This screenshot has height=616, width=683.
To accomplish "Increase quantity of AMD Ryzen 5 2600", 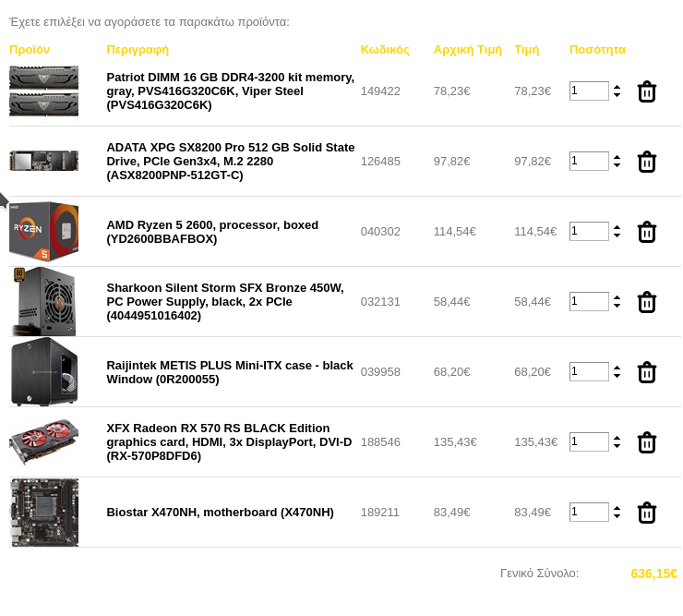I will (x=617, y=227).
